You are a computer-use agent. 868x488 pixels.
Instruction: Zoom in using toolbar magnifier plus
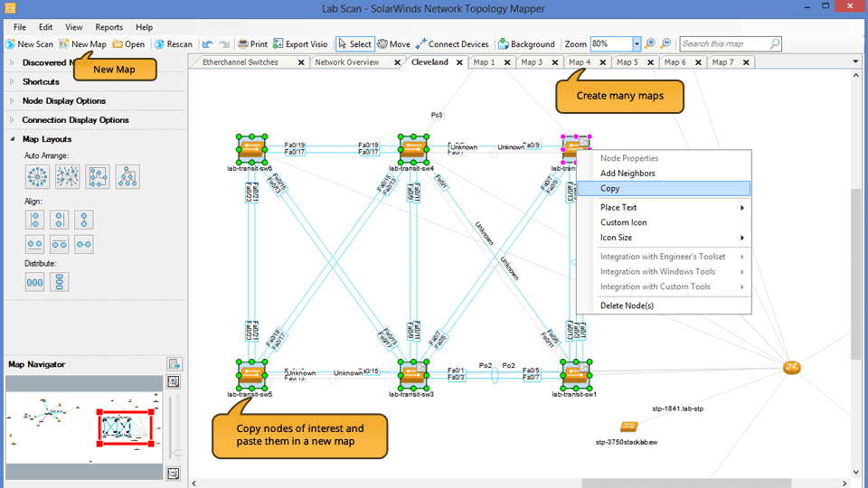(x=650, y=43)
